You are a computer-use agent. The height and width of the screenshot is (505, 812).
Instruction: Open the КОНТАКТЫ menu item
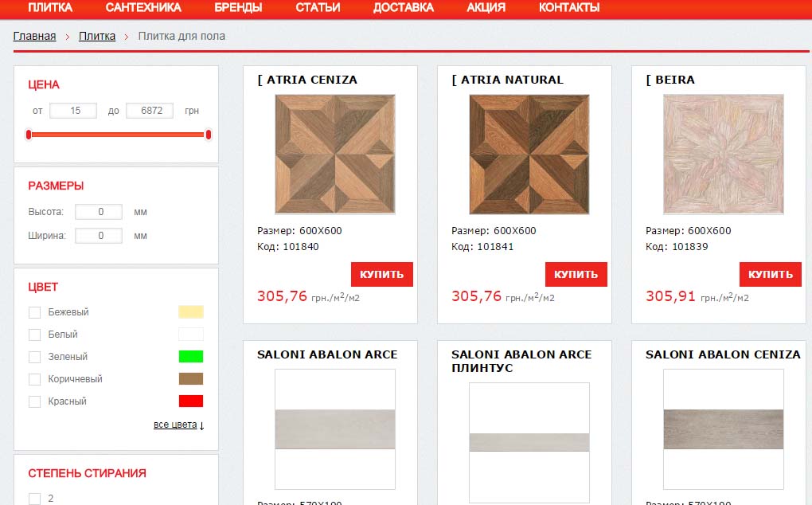coord(569,8)
